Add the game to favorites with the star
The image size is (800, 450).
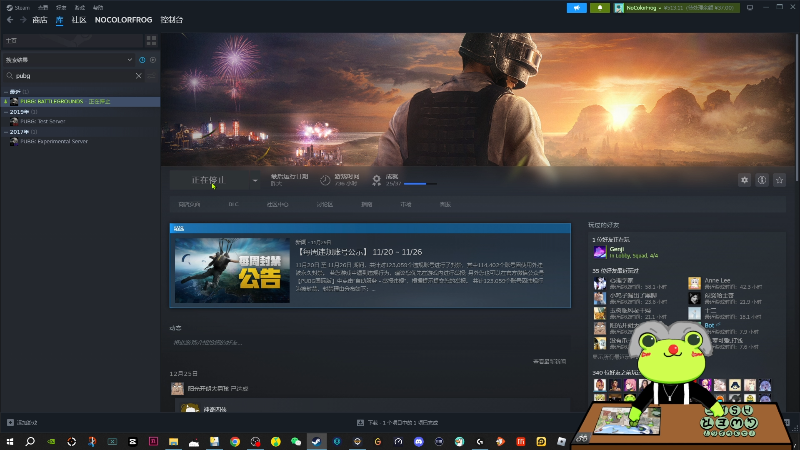[779, 180]
